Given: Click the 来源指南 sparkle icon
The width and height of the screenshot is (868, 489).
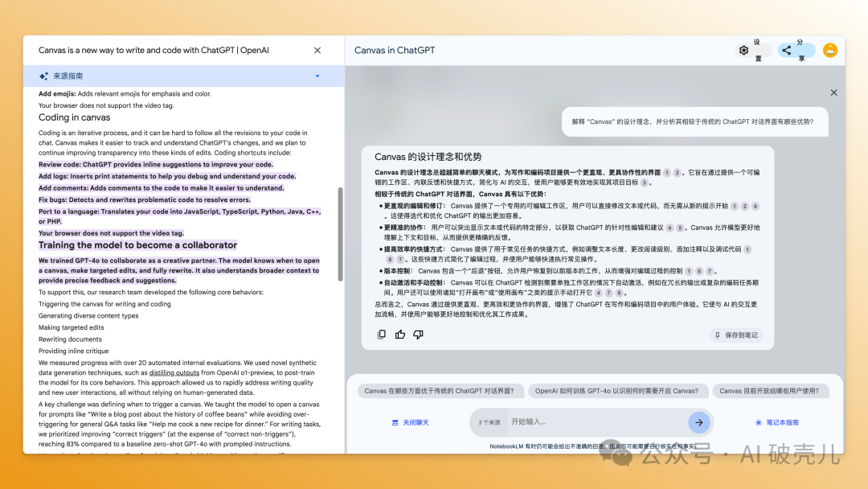Looking at the screenshot, I should point(43,76).
